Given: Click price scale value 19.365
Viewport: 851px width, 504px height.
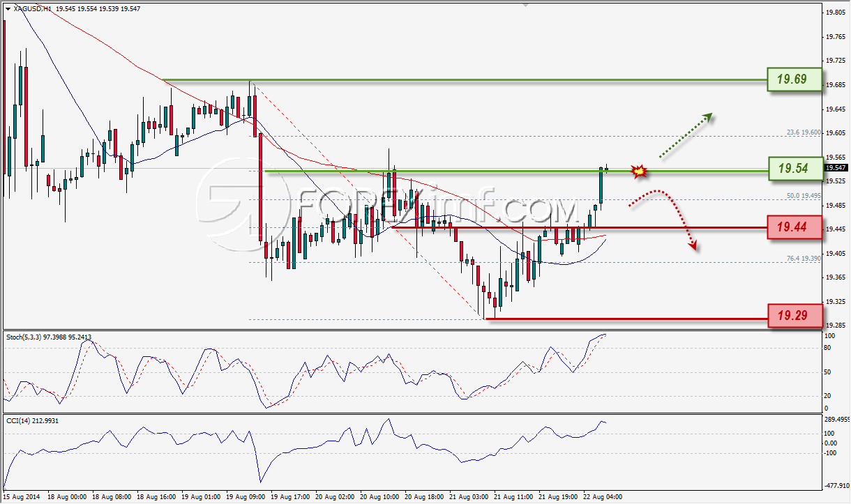Looking at the screenshot, I should 834,277.
